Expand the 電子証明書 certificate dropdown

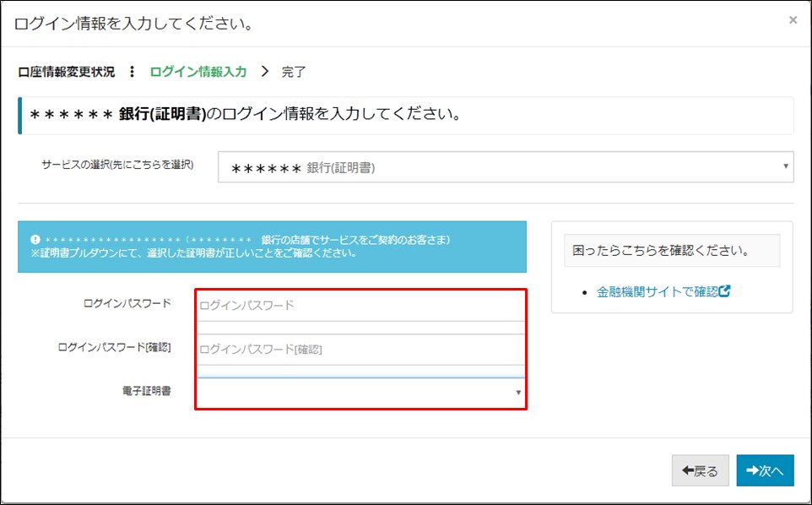point(360,393)
